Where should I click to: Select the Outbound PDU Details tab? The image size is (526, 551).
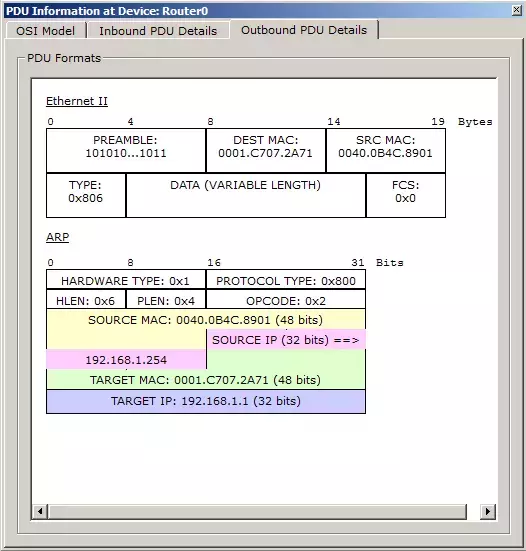(304, 30)
